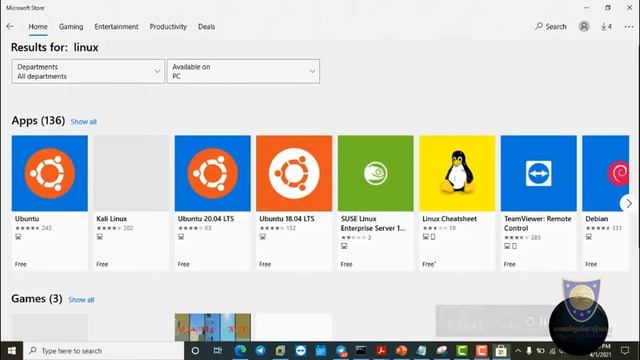This screenshot has width=640, height=360.
Task: Show hidden system tray icons
Action: pos(518,351)
